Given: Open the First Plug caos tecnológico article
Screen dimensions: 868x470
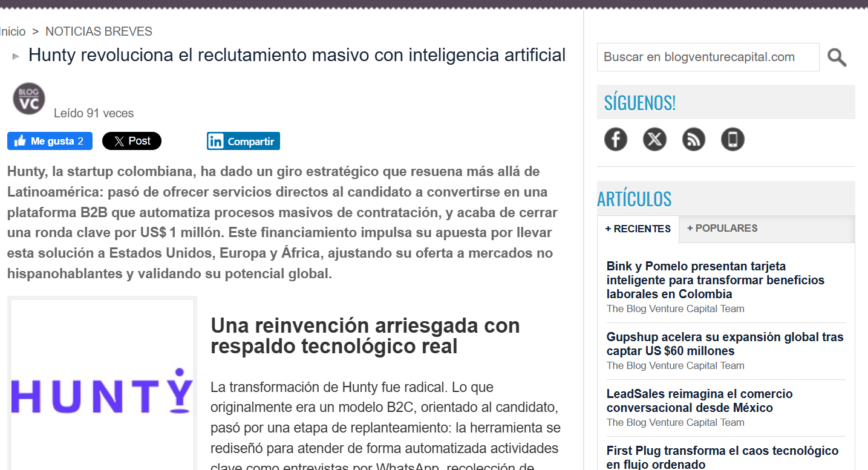Looking at the screenshot, I should pyautogui.click(x=722, y=457).
